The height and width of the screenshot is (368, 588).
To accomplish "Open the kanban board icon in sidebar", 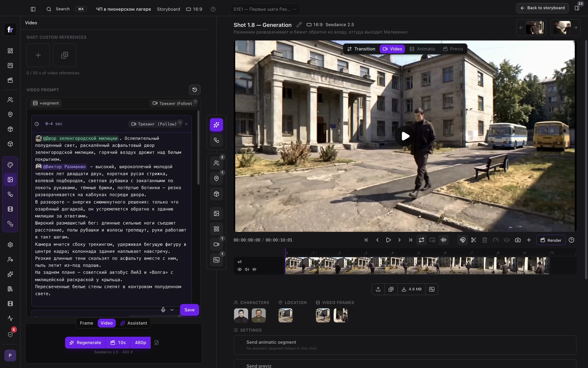I will click(10, 66).
